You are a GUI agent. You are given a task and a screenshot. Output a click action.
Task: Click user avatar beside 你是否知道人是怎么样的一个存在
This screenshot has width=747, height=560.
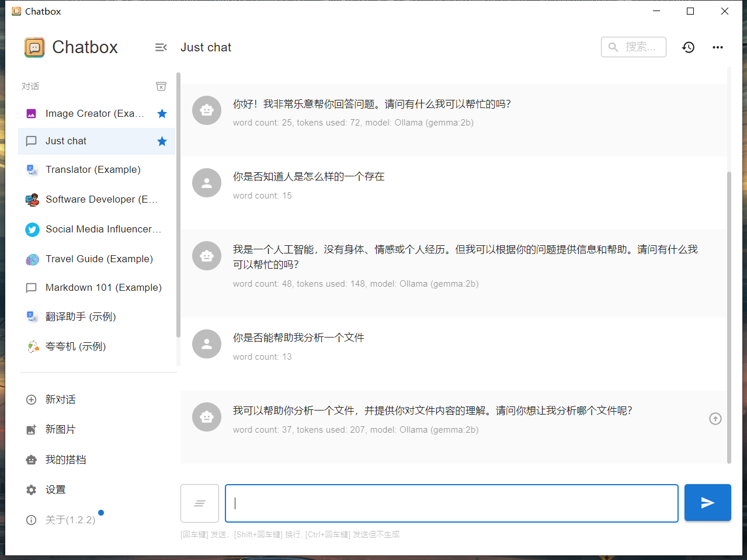[x=207, y=183]
